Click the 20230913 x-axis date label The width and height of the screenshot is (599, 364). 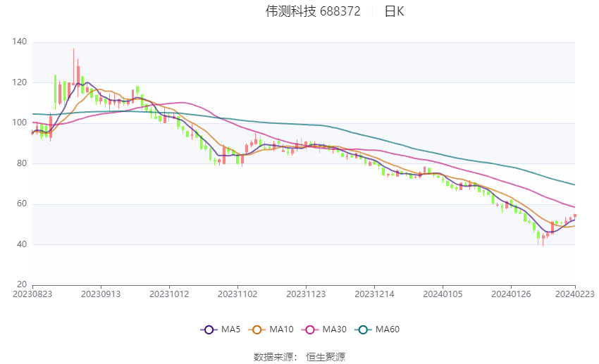(101, 294)
